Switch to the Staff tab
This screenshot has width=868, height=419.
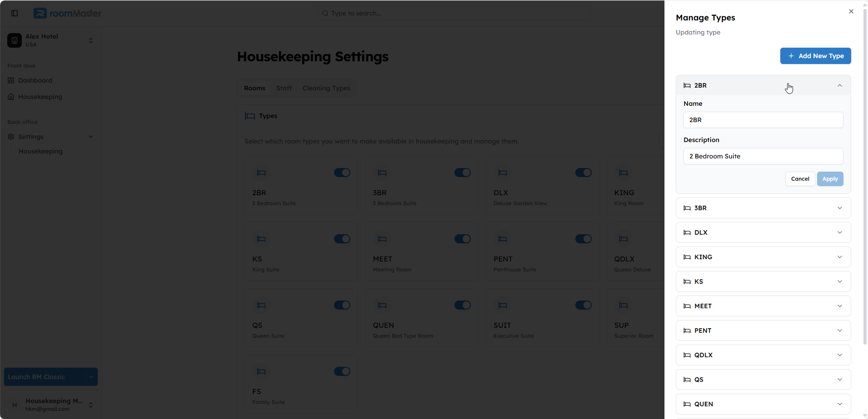pyautogui.click(x=284, y=88)
